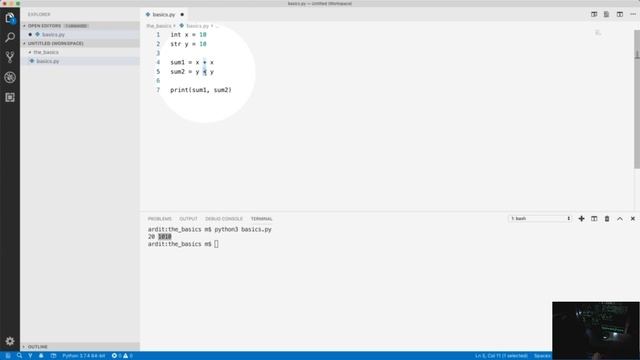Select Python interpreter in status bar
Screen dimensions: 640x360
point(84,356)
